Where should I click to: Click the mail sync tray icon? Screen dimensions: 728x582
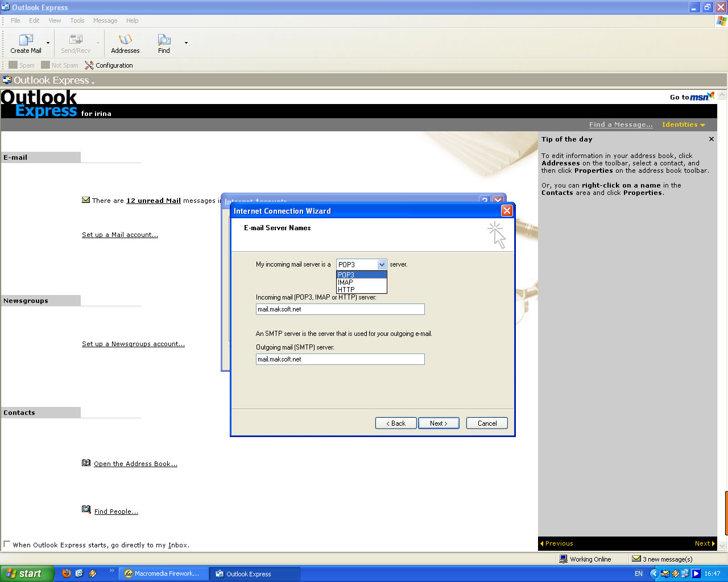[x=665, y=573]
